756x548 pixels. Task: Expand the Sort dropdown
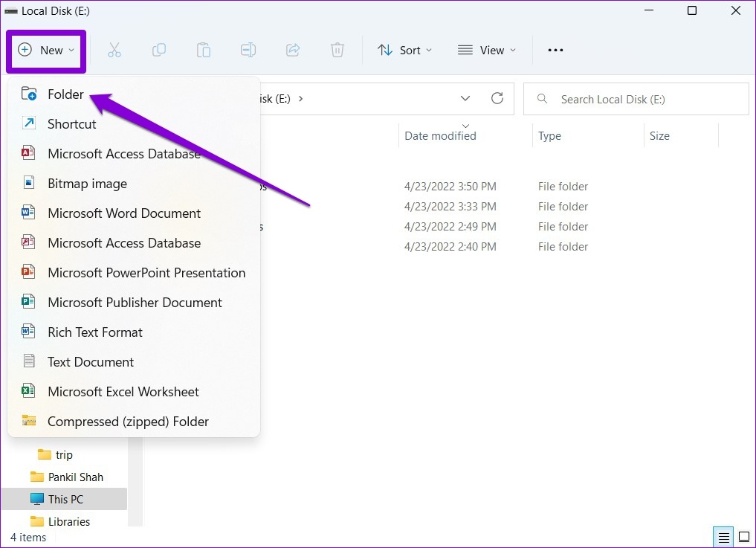[405, 50]
